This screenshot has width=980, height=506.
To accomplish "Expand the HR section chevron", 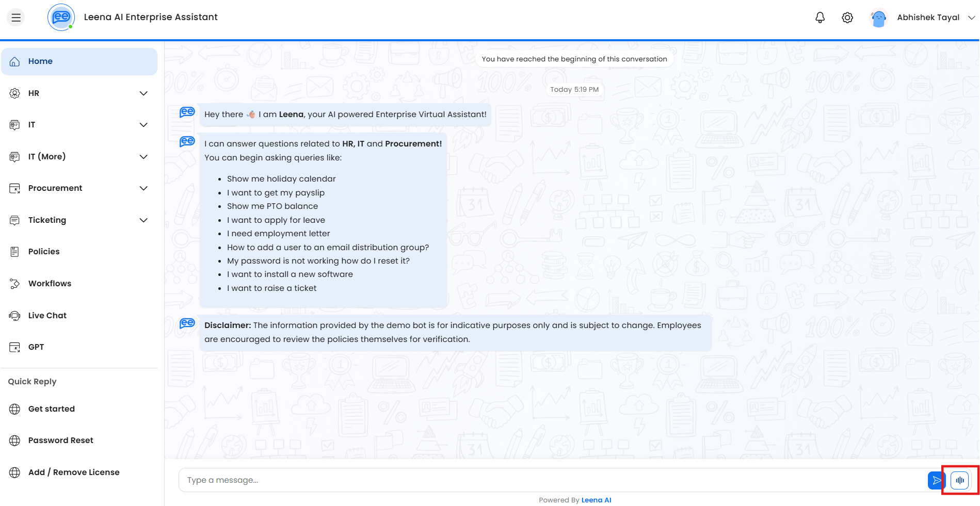I will (x=143, y=93).
